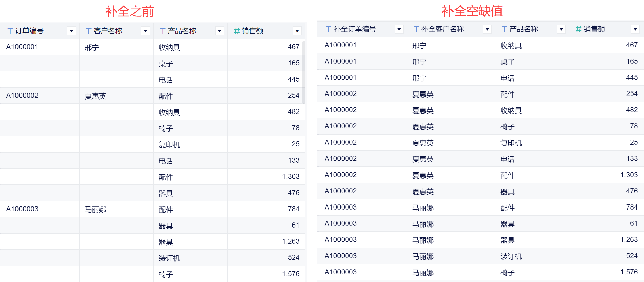Screen dimensions: 644x282
Task: Click the text type icon beside 补全客户名称
Action: click(416, 29)
